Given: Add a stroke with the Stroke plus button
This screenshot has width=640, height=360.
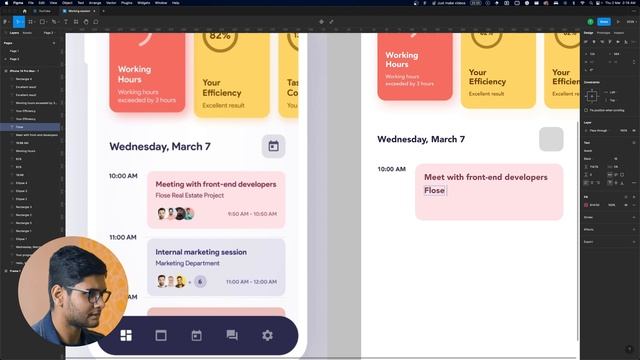Looking at the screenshot, I should (x=634, y=217).
